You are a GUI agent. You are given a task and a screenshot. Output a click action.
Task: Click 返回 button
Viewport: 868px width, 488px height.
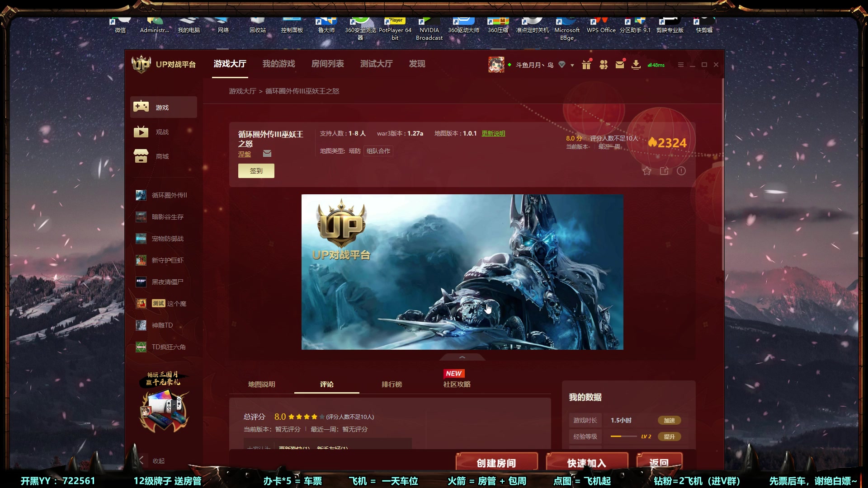pyautogui.click(x=659, y=462)
